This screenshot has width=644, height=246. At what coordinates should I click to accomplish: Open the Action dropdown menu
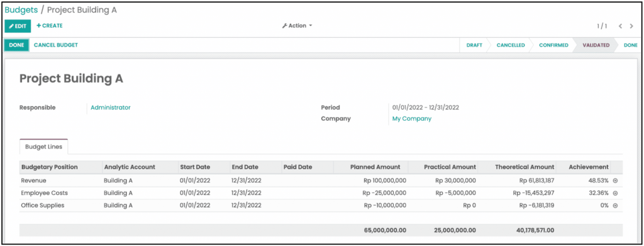click(297, 25)
